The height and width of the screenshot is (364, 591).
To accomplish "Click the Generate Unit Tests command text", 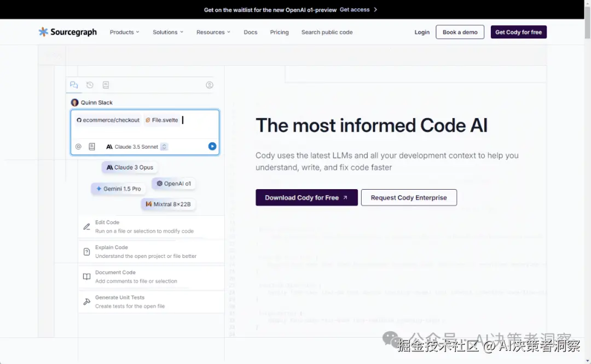I will (119, 297).
